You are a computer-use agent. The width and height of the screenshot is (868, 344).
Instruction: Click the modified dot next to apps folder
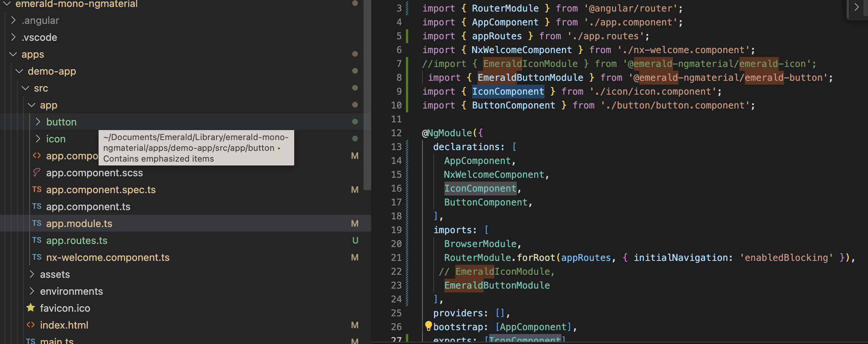(355, 54)
